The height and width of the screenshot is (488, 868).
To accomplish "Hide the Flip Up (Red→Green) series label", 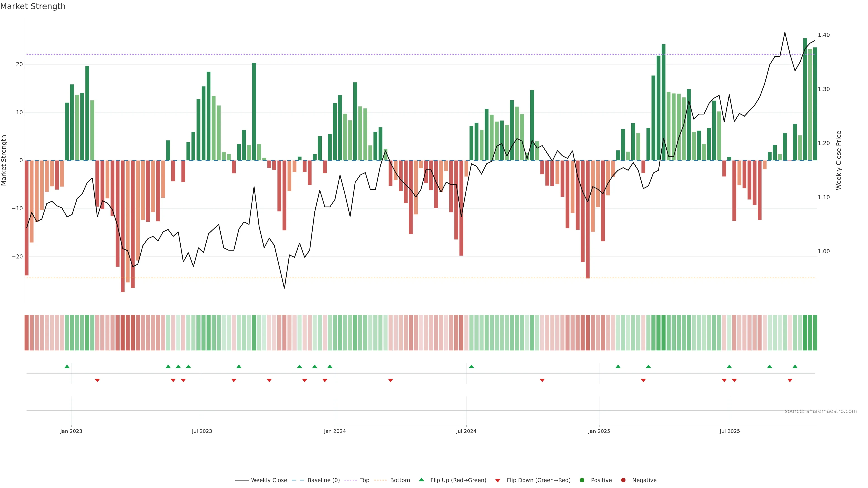I will (458, 480).
